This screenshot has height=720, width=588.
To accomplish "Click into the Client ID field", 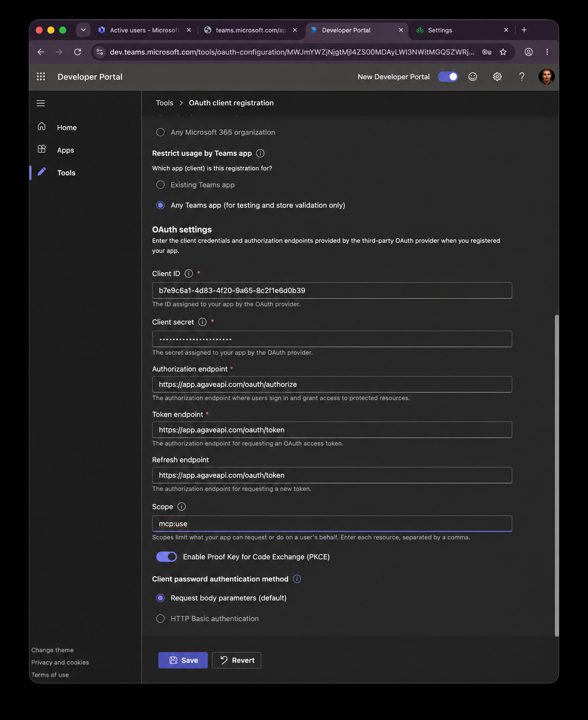I will coord(332,290).
